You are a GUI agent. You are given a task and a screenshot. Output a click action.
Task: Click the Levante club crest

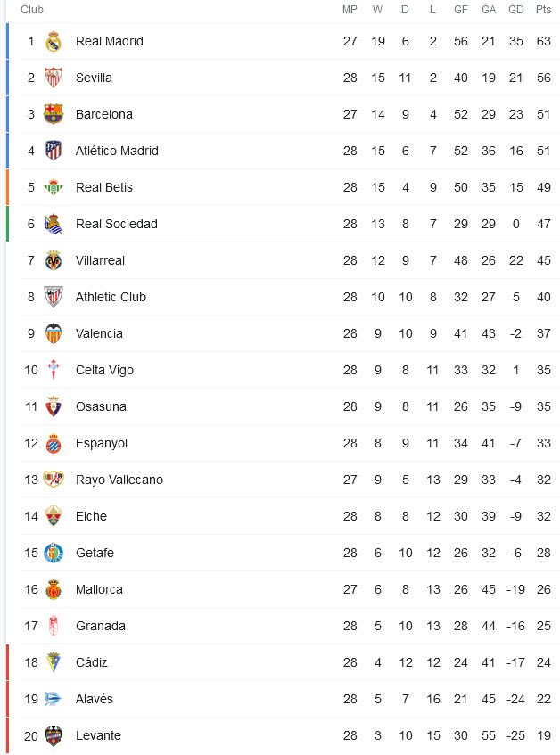click(x=54, y=735)
